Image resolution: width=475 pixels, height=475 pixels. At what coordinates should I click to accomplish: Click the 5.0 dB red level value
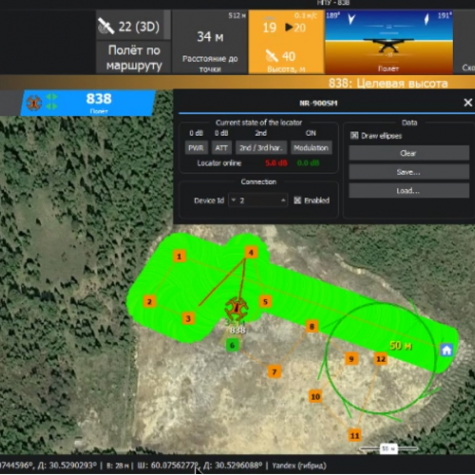click(x=276, y=163)
